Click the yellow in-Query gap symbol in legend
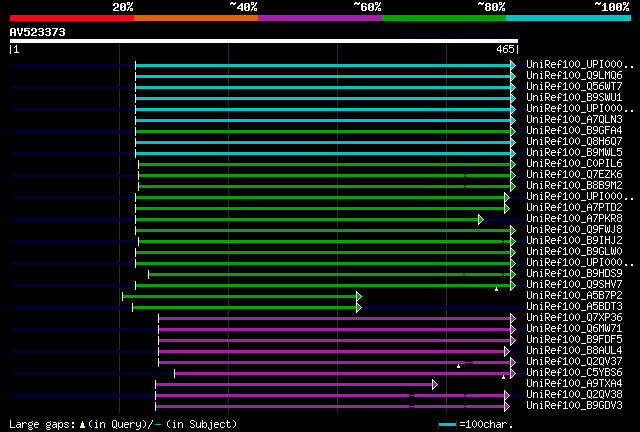This screenshot has height=432, width=640. click(83, 425)
